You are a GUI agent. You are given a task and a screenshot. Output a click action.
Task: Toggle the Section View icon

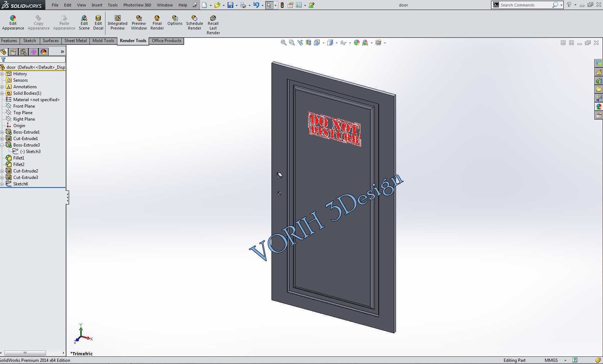(x=309, y=42)
